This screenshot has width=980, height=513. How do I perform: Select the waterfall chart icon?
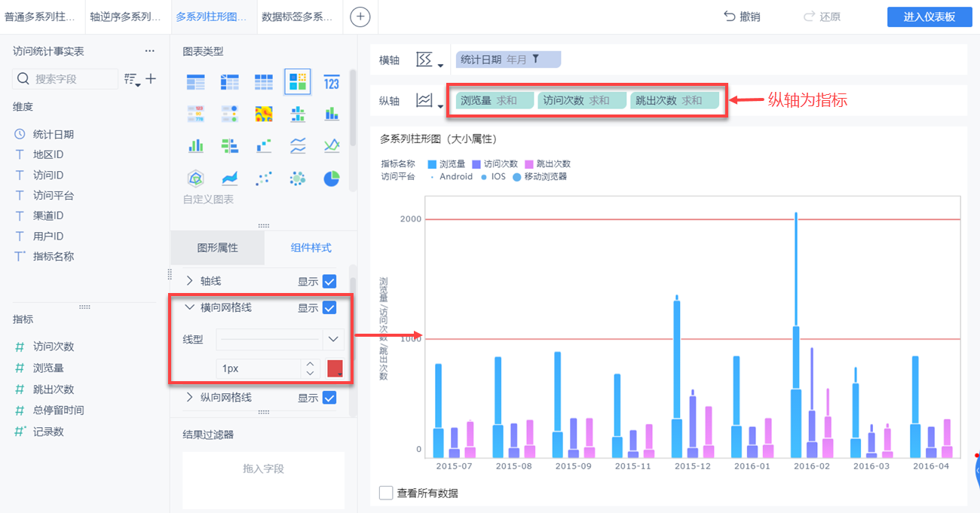click(264, 145)
